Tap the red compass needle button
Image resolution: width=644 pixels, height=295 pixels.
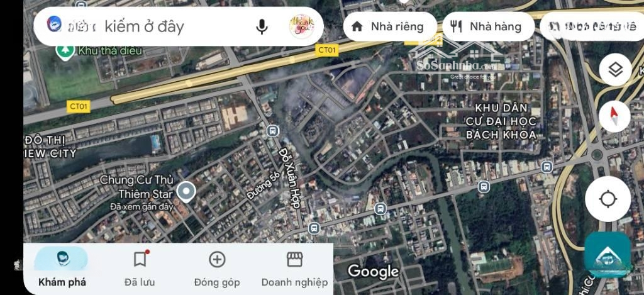614,116
